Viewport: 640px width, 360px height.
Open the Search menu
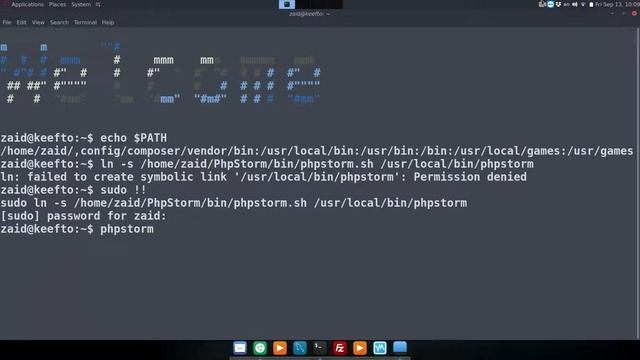pyautogui.click(x=59, y=22)
